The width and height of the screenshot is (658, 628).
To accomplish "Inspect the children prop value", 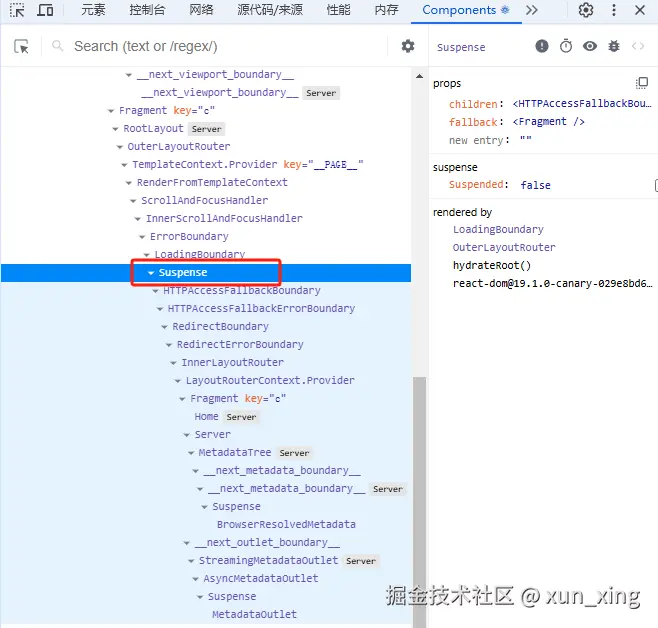I will click(x=582, y=104).
